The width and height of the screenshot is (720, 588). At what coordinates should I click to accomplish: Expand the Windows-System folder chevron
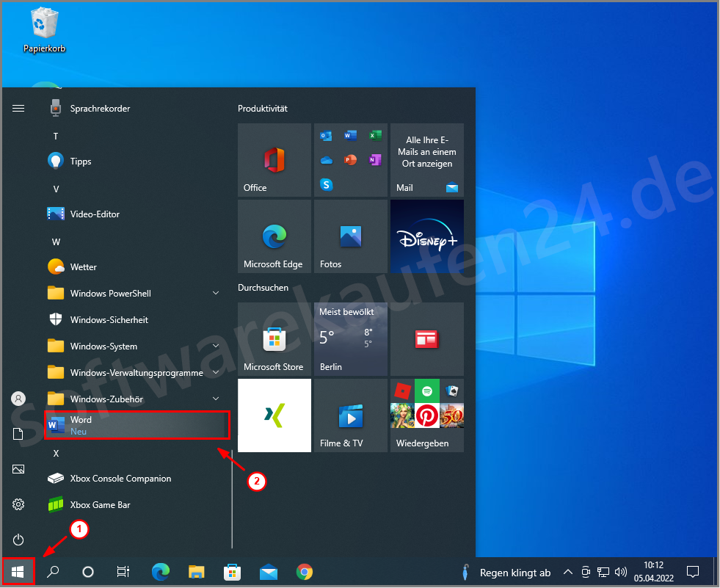tap(216, 346)
